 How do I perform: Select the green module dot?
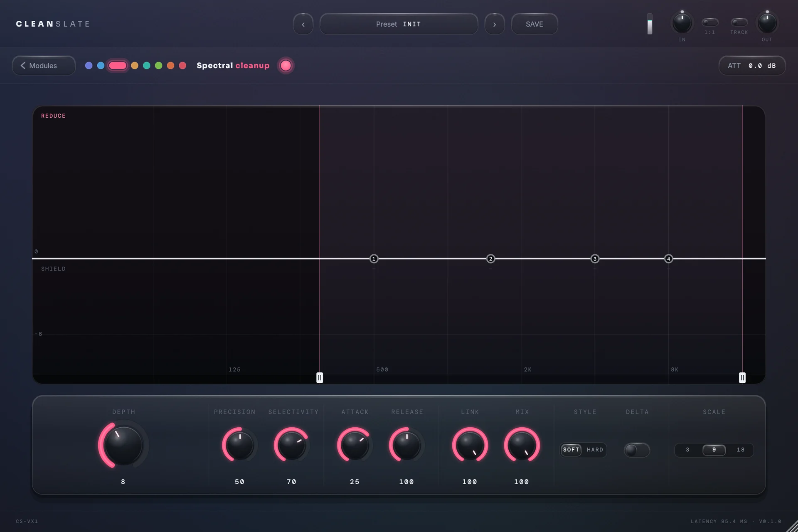[159, 66]
